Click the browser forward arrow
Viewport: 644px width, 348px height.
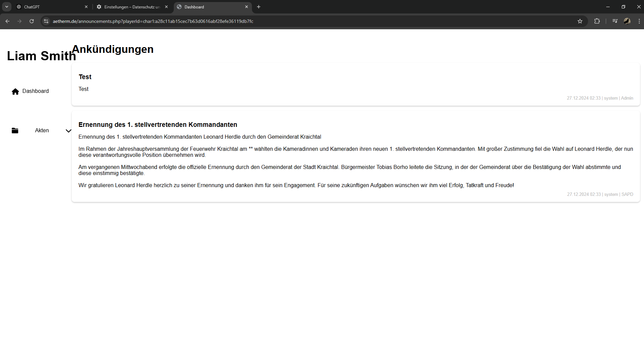coord(20,21)
